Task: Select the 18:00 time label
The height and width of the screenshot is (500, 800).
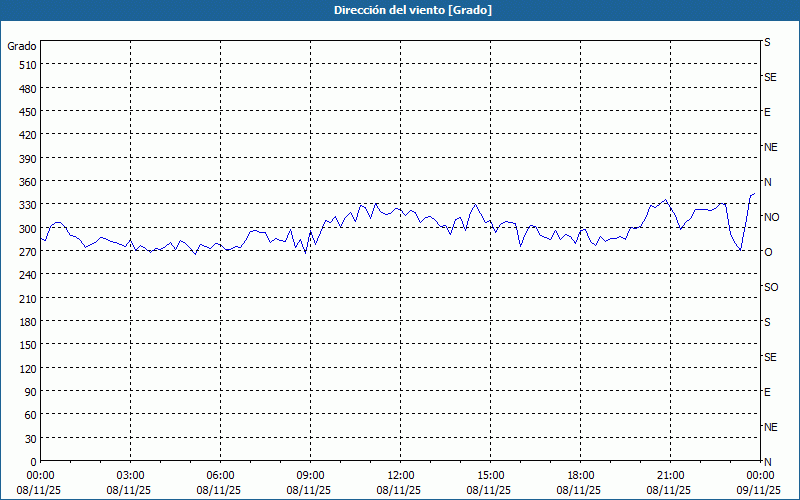Action: [x=581, y=476]
